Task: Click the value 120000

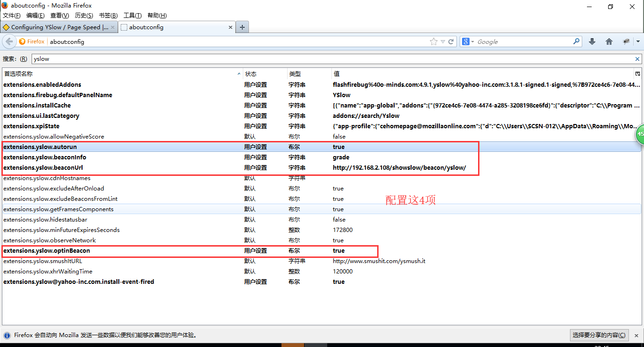Action: (343, 272)
